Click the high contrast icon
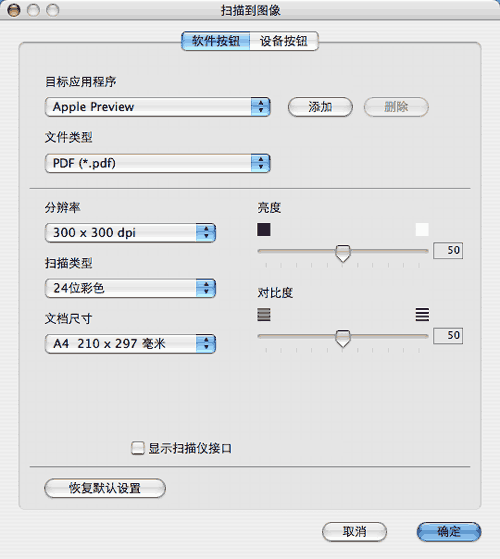This screenshot has width=500, height=559. coord(422,315)
